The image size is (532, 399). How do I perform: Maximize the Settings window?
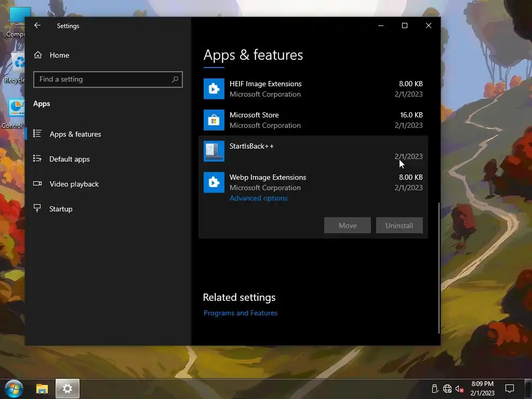tap(404, 25)
